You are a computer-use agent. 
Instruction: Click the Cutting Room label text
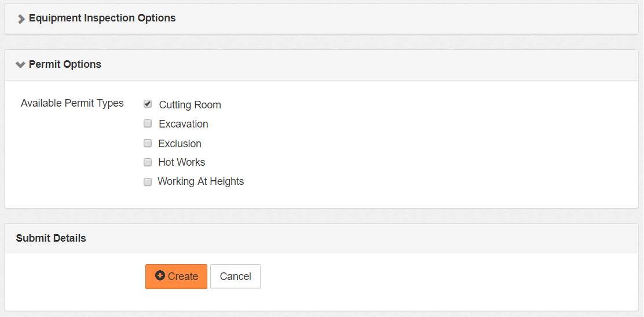click(190, 105)
